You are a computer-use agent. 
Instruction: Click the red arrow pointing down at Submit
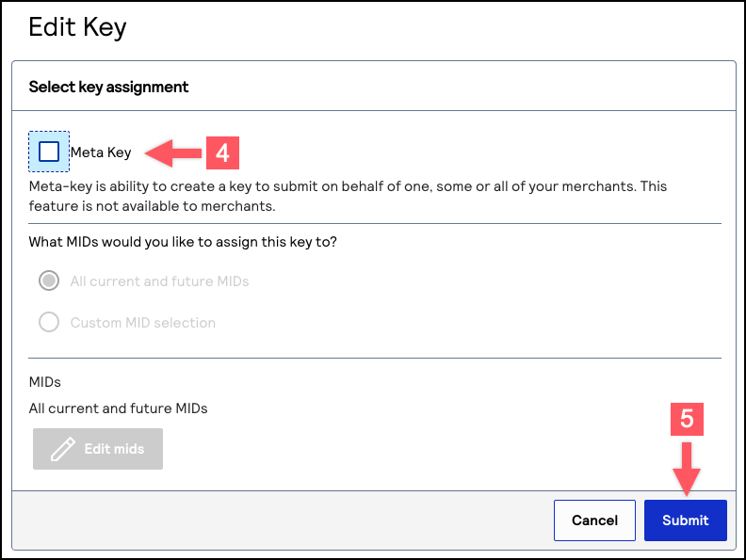coord(687,467)
